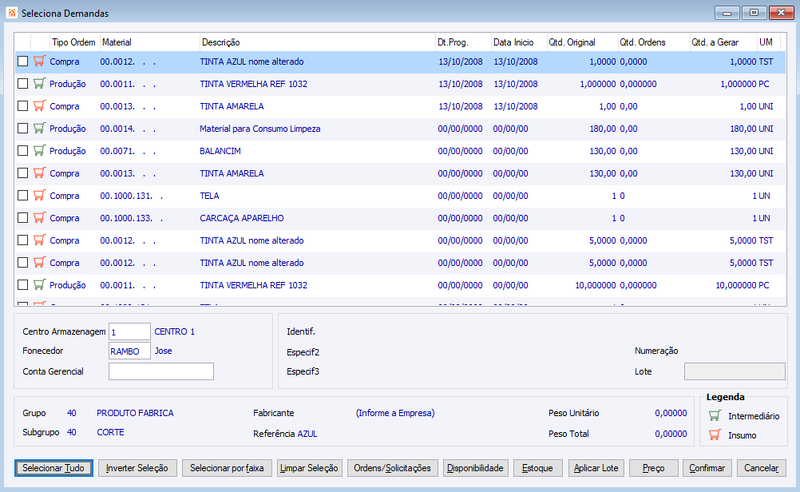The width and height of the screenshot is (800, 492).
Task: Click the Inverter Seleção button
Action: click(x=137, y=468)
